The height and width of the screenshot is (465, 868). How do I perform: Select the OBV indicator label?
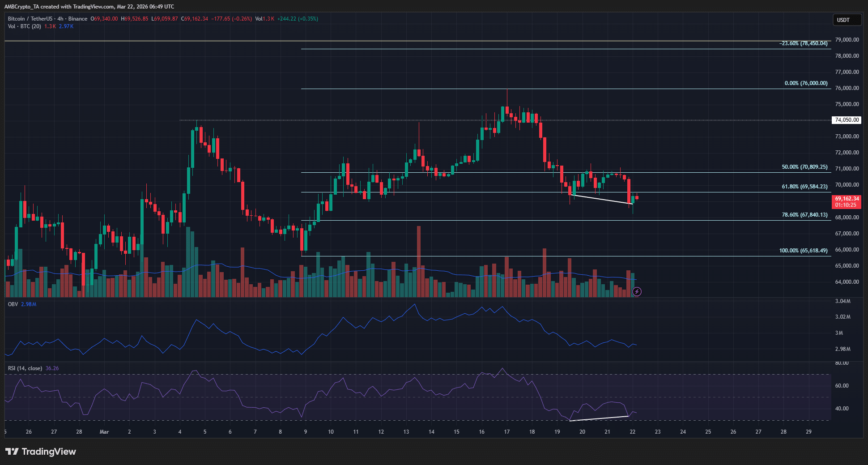[x=13, y=304]
